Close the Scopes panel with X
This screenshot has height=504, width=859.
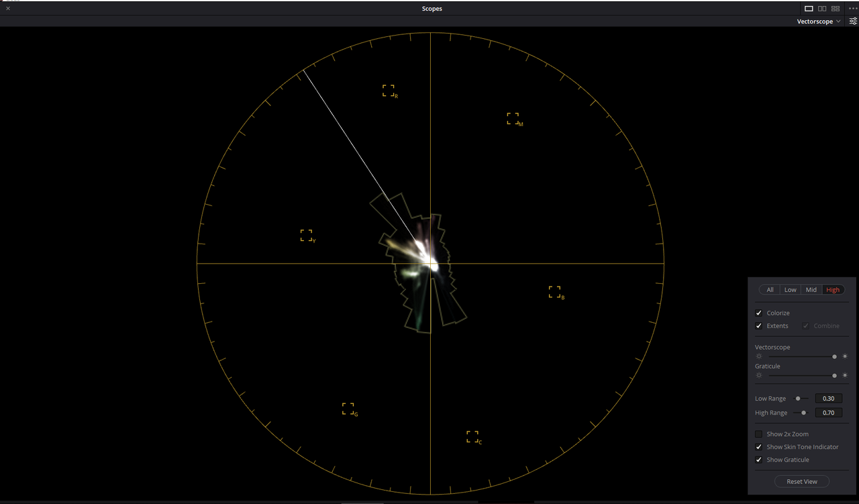coord(8,9)
